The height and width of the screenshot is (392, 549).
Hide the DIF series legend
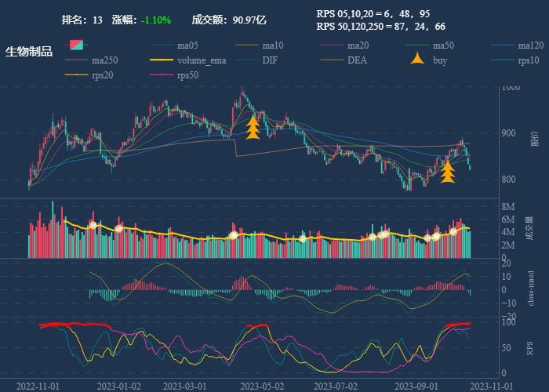pyautogui.click(x=256, y=60)
